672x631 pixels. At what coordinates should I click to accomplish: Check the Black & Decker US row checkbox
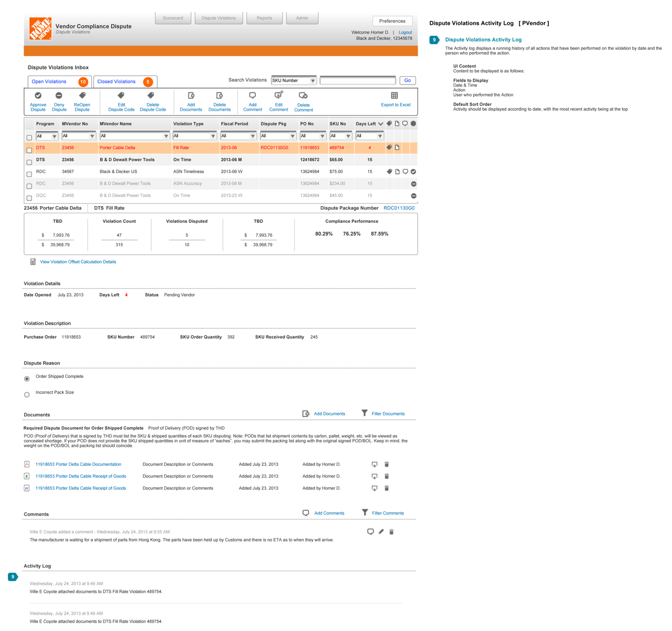click(29, 174)
